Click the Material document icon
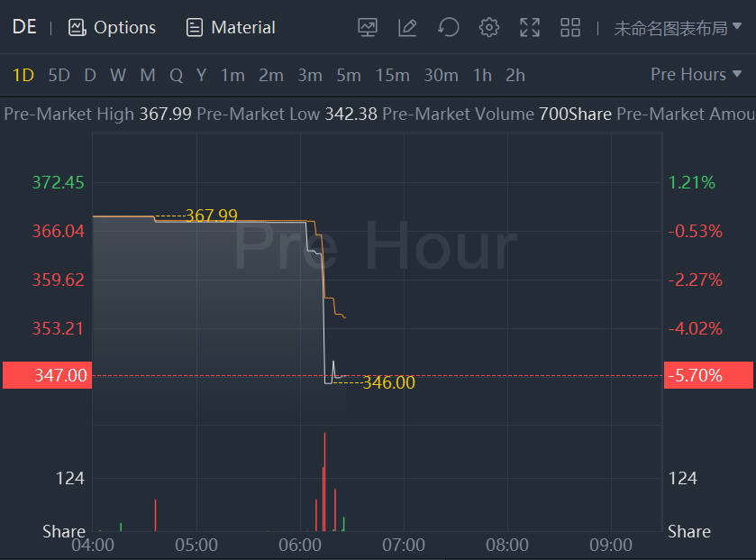Screen dimensions: 756x560 click(195, 28)
